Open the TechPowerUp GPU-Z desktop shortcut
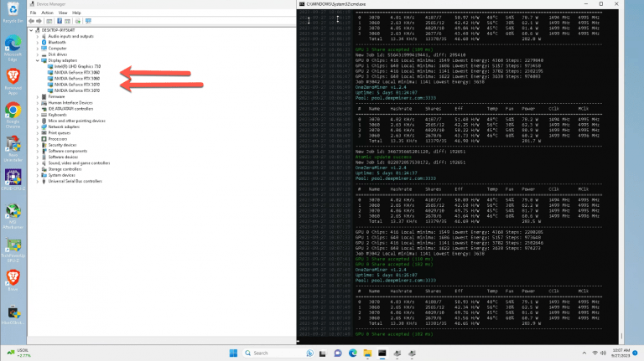The image size is (644, 361). coord(13,246)
